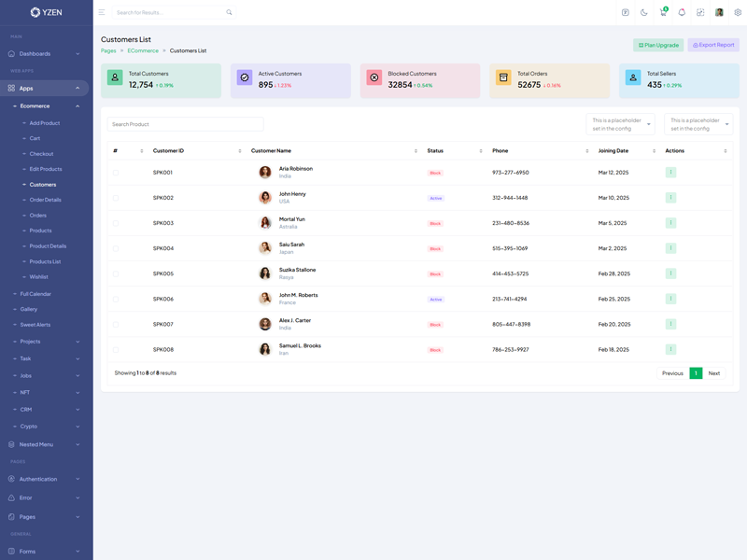Image resolution: width=747 pixels, height=560 pixels.
Task: Check the box next to SPK007
Action: (x=116, y=324)
